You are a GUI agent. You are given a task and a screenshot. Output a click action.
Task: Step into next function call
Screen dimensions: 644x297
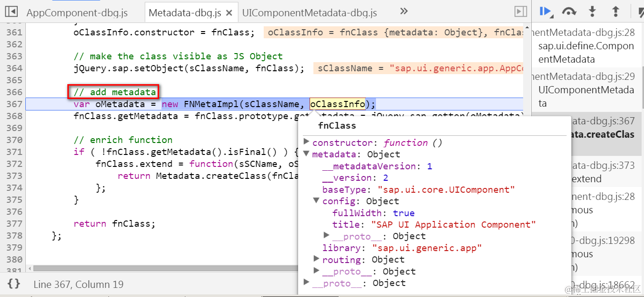click(x=592, y=11)
